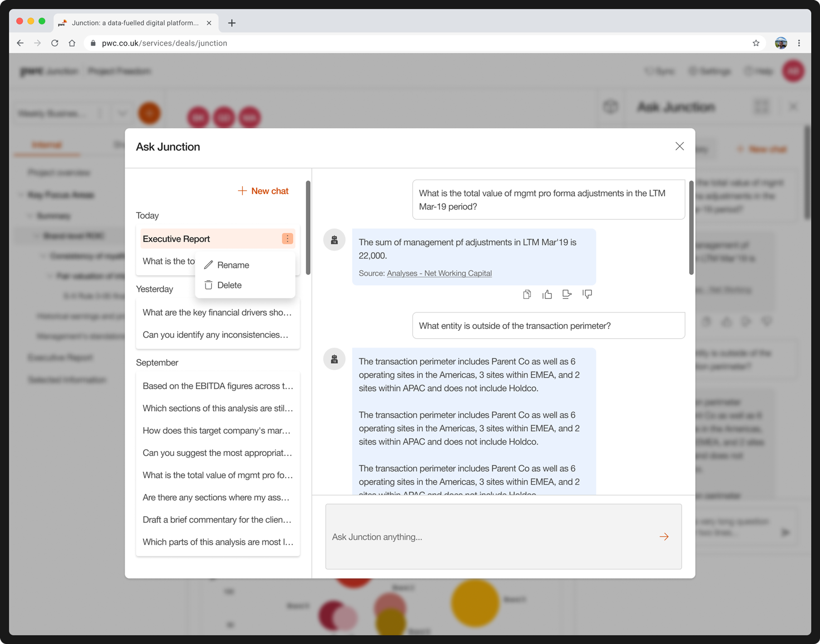This screenshot has height=644, width=820.
Task: Reload the Junction page
Action: pos(55,43)
